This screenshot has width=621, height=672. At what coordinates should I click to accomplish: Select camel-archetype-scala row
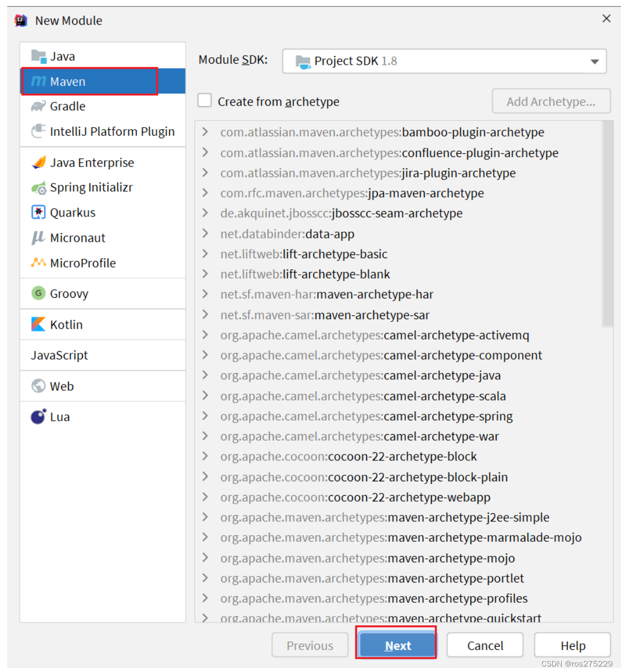pyautogui.click(x=399, y=396)
